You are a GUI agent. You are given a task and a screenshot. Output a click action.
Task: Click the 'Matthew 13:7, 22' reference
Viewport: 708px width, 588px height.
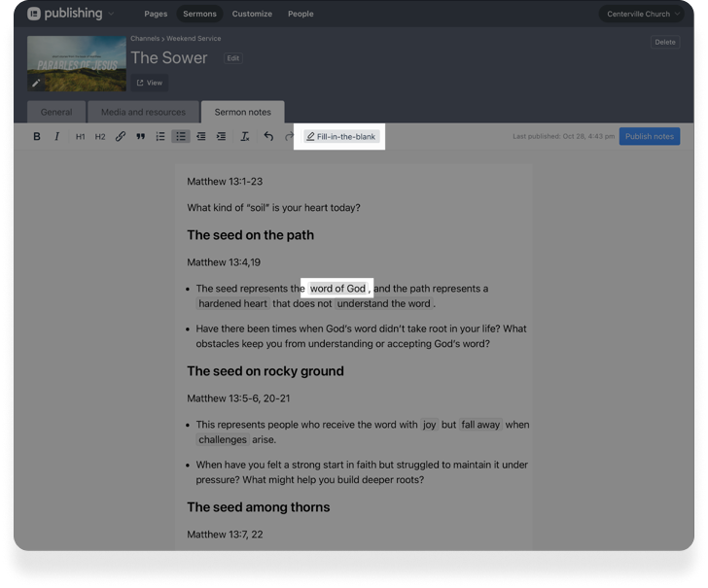tap(225, 535)
